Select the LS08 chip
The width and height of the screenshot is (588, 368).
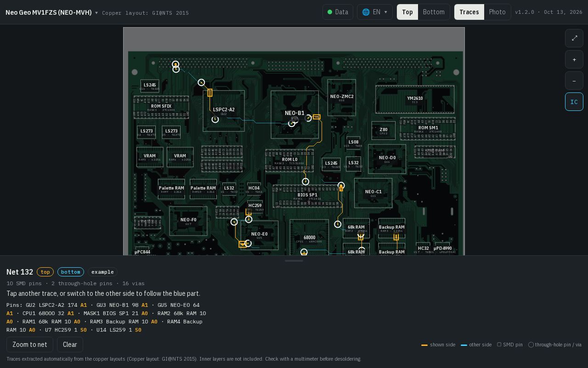click(x=353, y=143)
